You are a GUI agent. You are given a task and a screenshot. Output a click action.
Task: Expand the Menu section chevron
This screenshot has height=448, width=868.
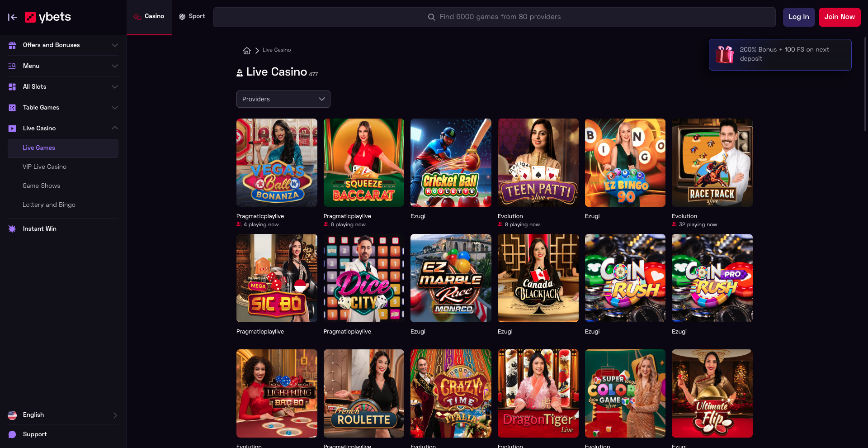115,66
